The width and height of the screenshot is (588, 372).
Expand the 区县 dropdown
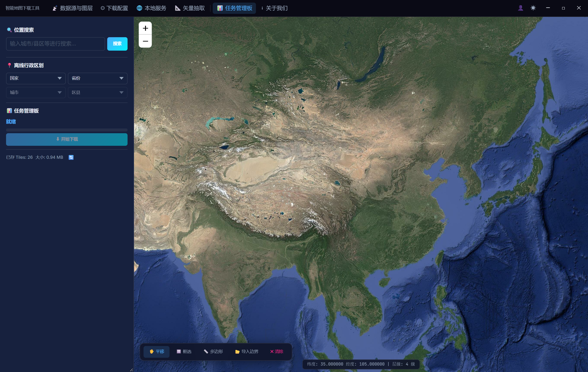pos(98,93)
